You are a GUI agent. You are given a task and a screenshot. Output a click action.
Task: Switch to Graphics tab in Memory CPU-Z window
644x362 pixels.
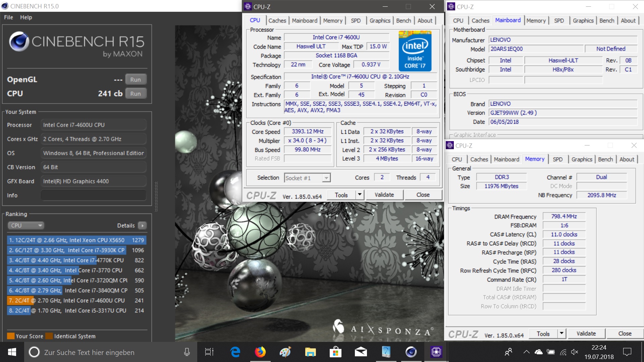(582, 160)
